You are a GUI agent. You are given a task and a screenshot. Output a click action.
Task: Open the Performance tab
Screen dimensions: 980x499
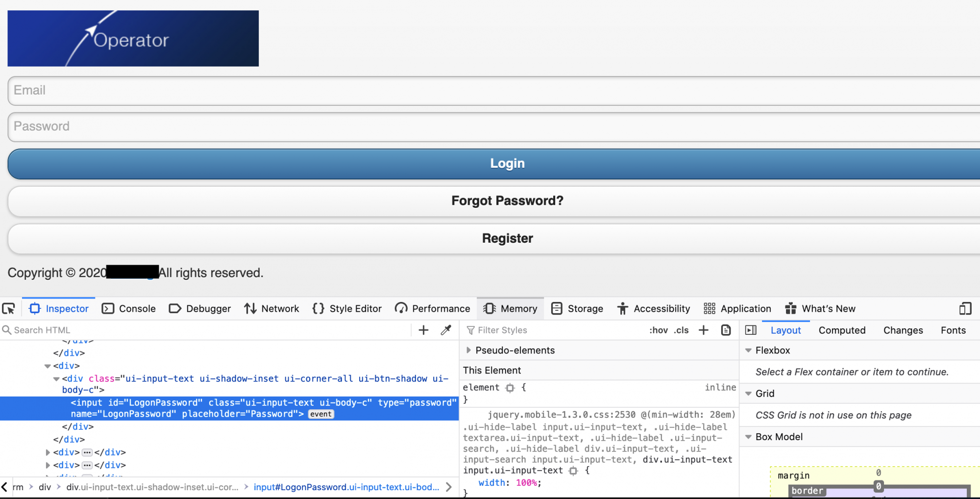pyautogui.click(x=432, y=308)
